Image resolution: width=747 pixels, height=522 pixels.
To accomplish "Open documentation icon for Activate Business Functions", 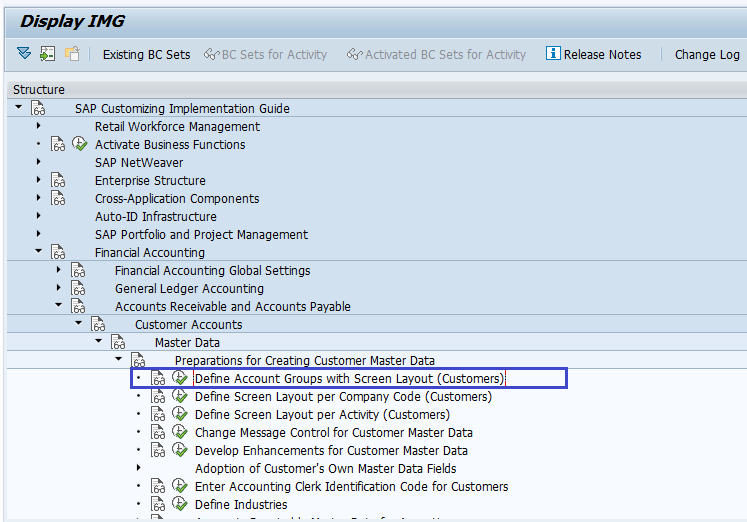I will click(x=58, y=144).
